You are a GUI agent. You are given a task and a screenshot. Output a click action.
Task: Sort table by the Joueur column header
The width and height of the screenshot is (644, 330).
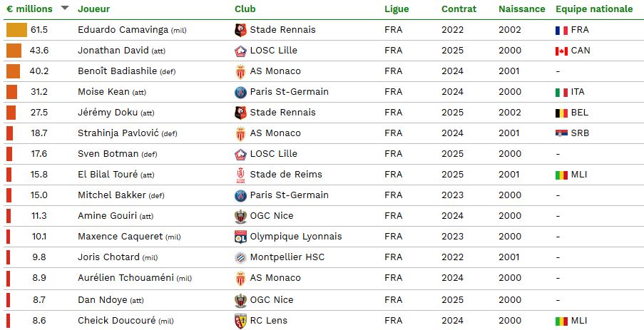pos(94,9)
